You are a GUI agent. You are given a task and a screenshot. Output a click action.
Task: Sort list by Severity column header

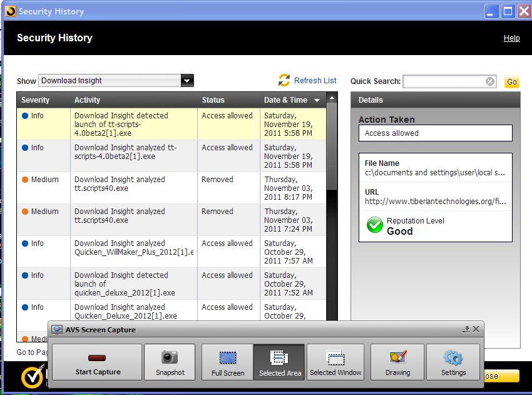[35, 100]
